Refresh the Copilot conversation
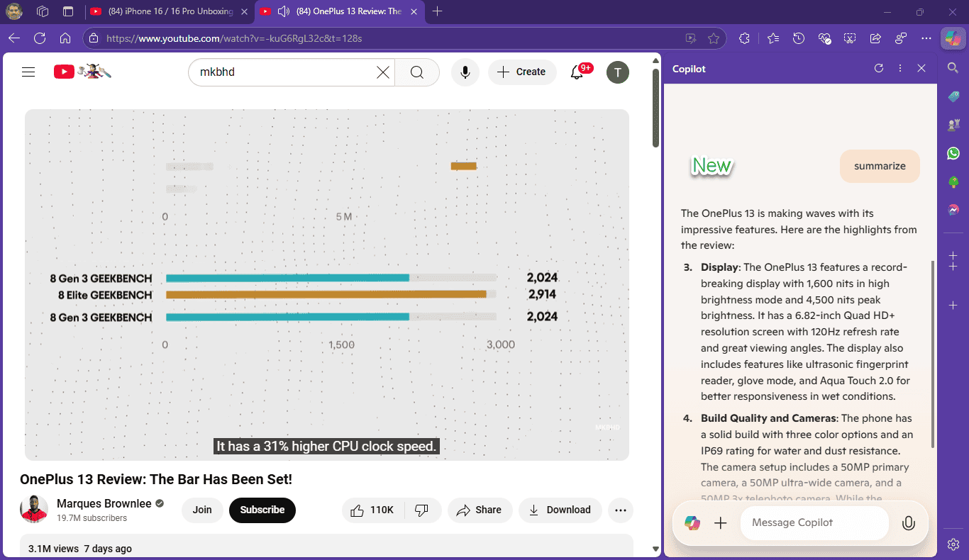969x560 pixels. pyautogui.click(x=879, y=69)
